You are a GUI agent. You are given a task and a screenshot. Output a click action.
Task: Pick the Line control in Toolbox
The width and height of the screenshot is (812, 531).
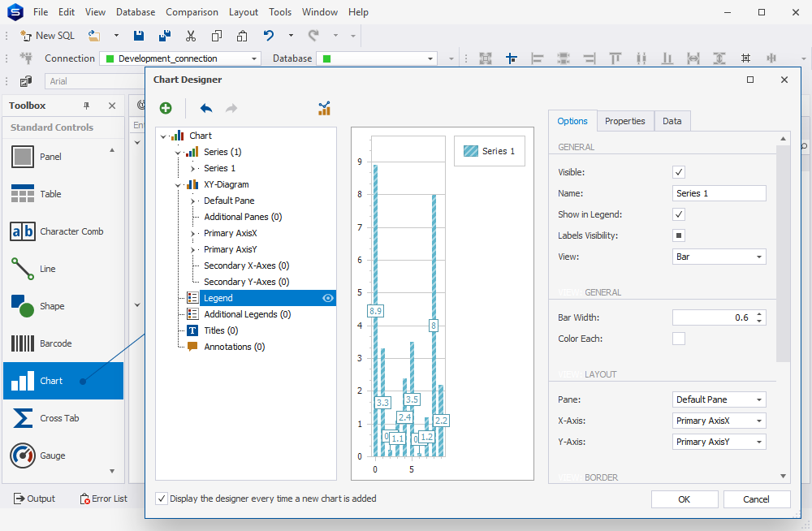(x=63, y=269)
